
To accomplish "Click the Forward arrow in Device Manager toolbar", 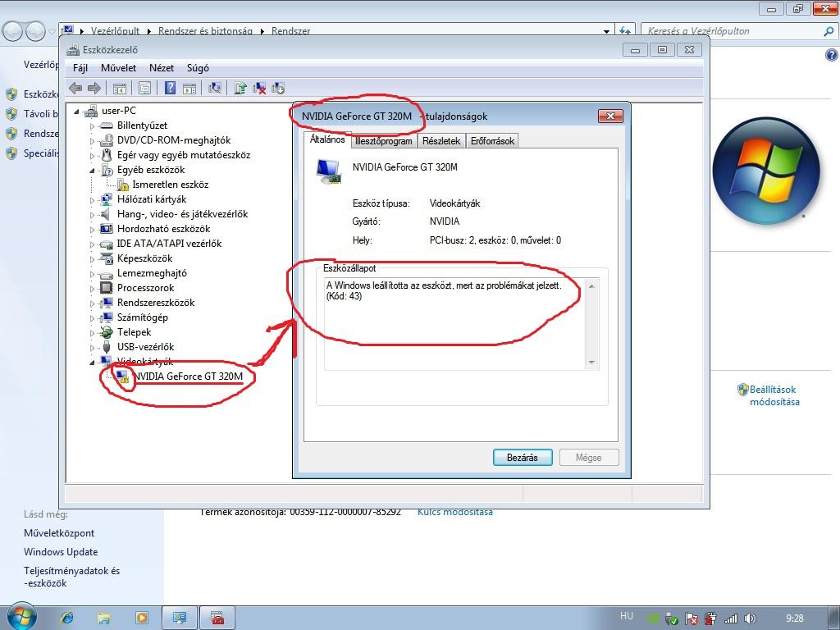I will coord(94,88).
